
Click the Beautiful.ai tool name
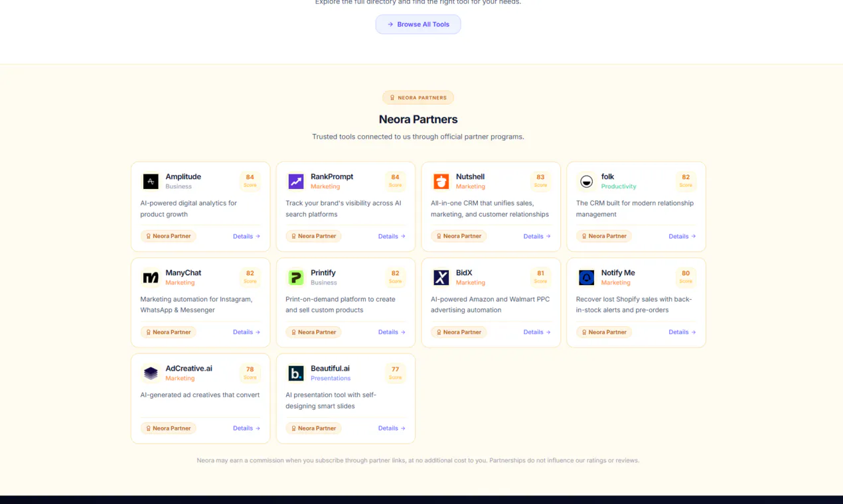click(x=330, y=369)
